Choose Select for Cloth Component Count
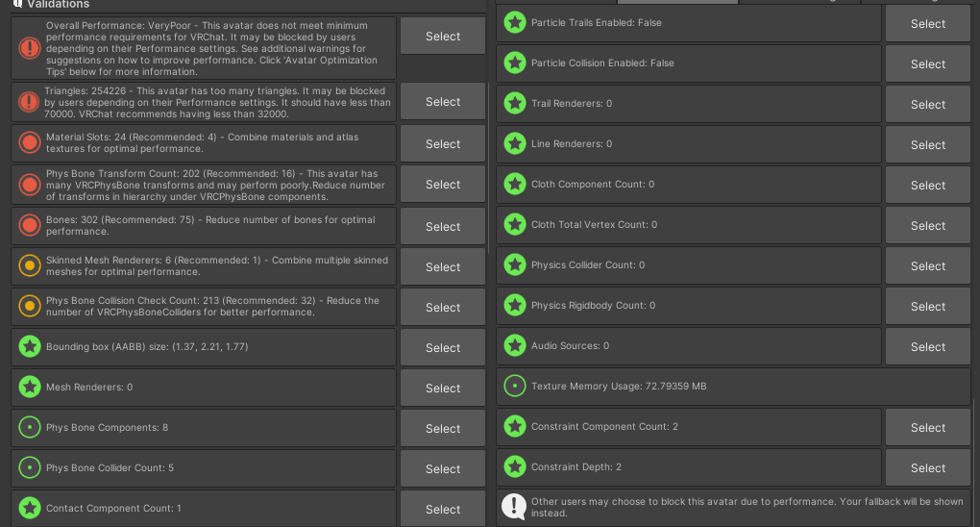The width and height of the screenshot is (980, 527). [927, 186]
